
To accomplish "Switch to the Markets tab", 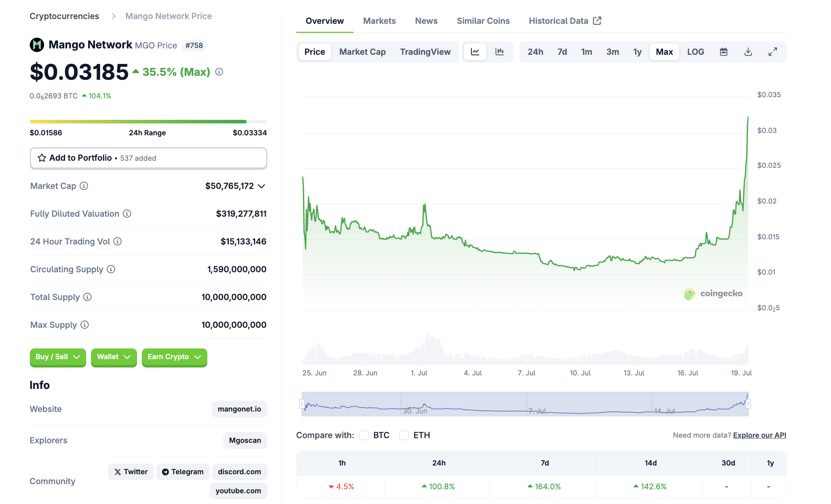I will point(379,21).
